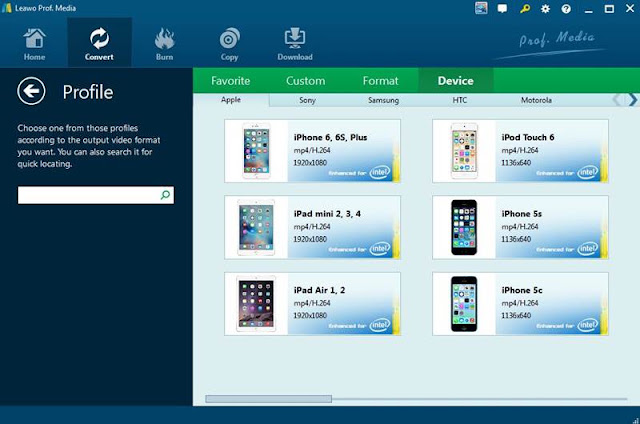Click the iPhone 6 device thumbnail
This screenshot has height=424, width=640.
pos(256,151)
